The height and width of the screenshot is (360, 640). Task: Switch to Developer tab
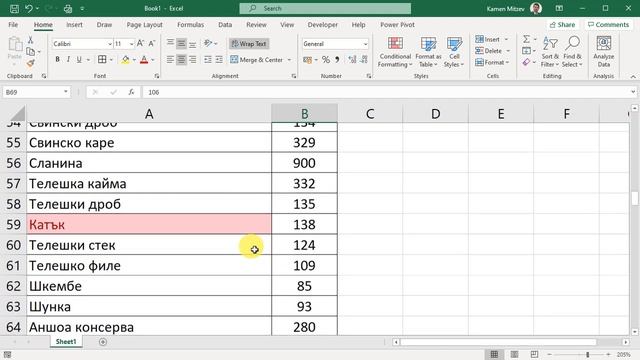pos(322,25)
